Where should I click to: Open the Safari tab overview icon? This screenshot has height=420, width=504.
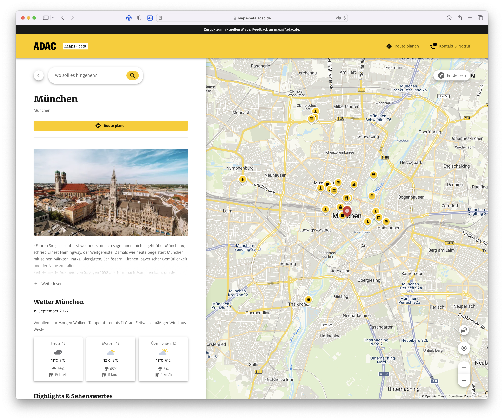pos(480,18)
